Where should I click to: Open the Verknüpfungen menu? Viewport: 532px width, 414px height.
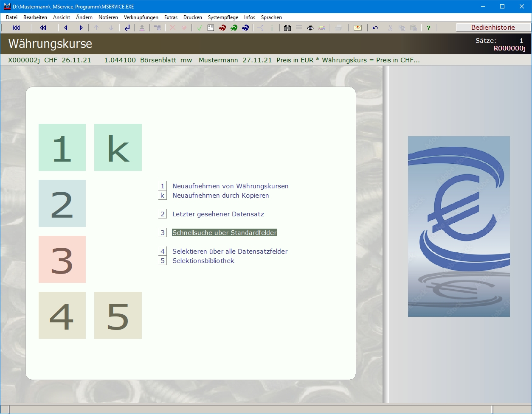tap(141, 17)
